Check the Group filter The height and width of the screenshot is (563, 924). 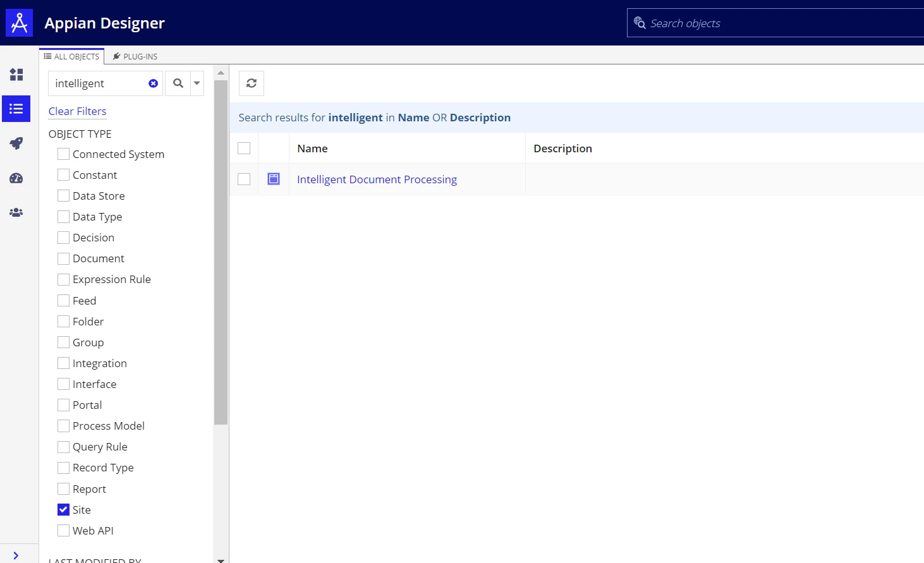point(63,342)
